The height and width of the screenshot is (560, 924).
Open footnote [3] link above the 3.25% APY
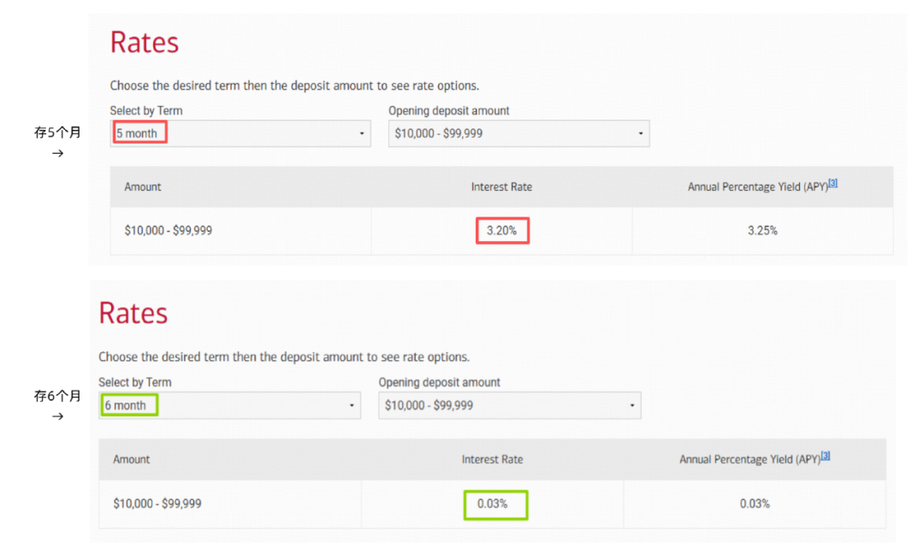point(832,183)
